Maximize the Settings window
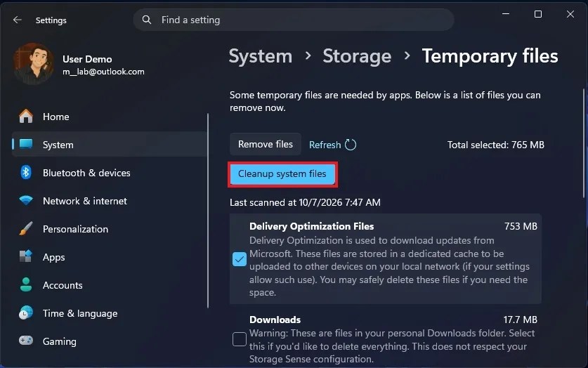588x368 pixels. (537, 14)
